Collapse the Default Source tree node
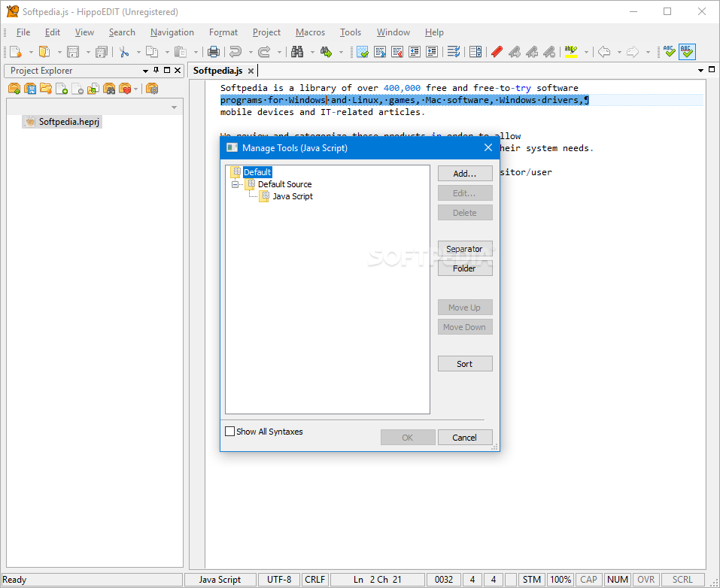 [x=235, y=184]
